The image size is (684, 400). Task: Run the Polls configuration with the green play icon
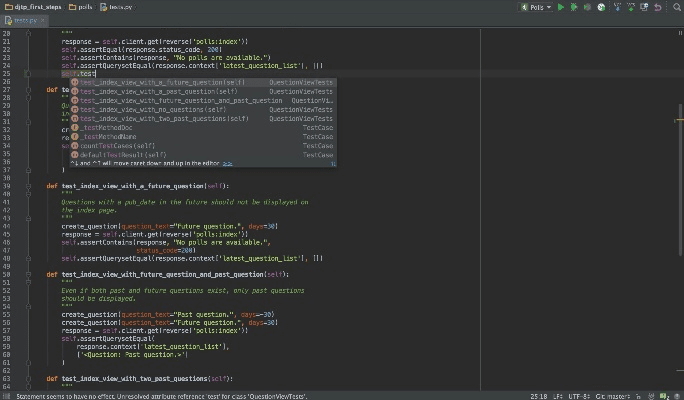(x=561, y=7)
